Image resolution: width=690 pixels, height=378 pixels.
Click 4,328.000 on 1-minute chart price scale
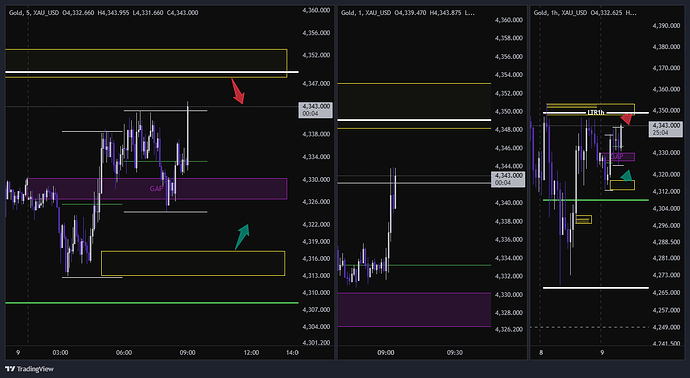point(509,313)
